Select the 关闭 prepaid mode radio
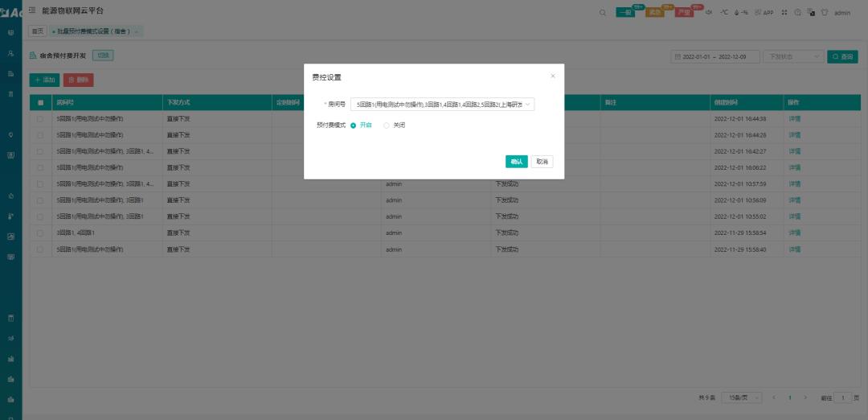This screenshot has height=420, width=868. (x=387, y=126)
